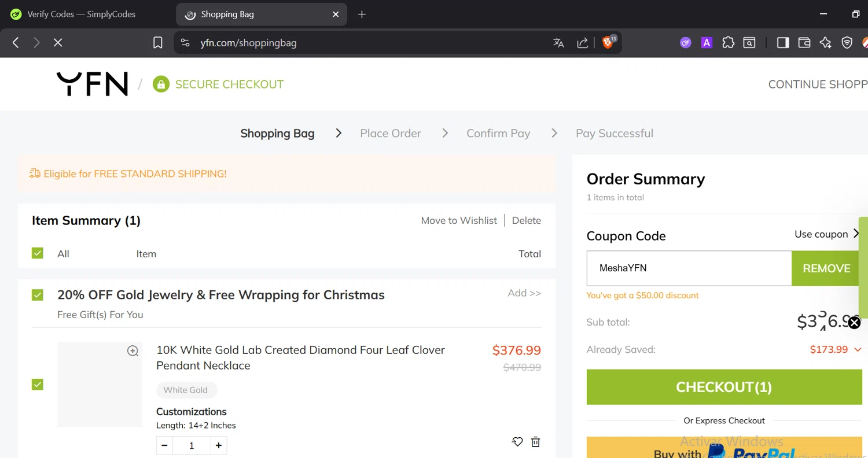The height and width of the screenshot is (458, 868).
Task: Open the extensions puzzle icon
Action: (x=728, y=42)
